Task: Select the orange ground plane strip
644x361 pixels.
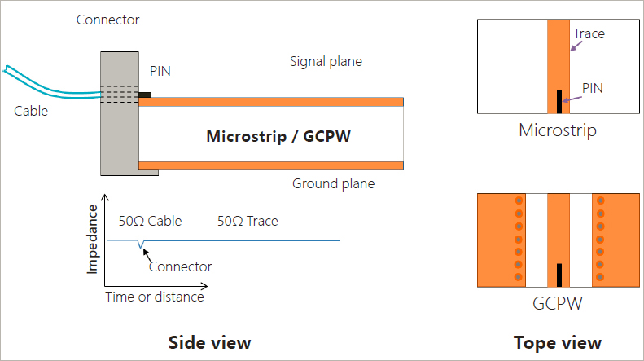Action: coord(271,165)
